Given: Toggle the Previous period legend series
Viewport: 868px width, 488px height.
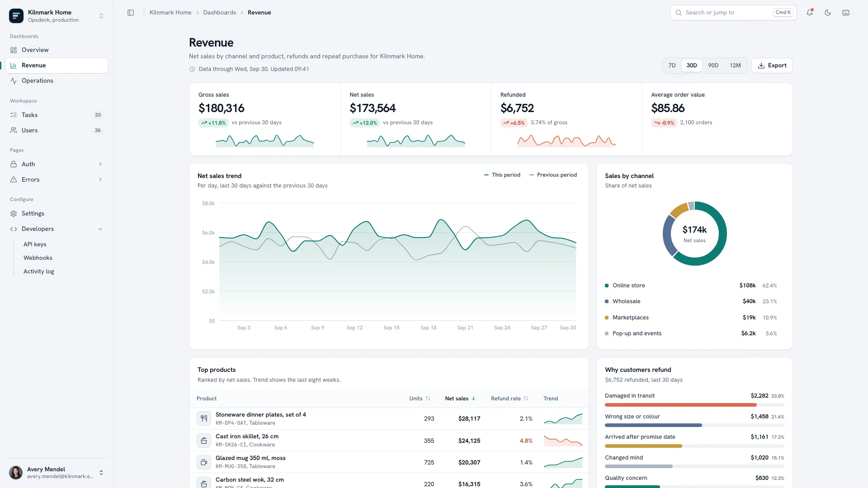Looking at the screenshot, I should [553, 175].
